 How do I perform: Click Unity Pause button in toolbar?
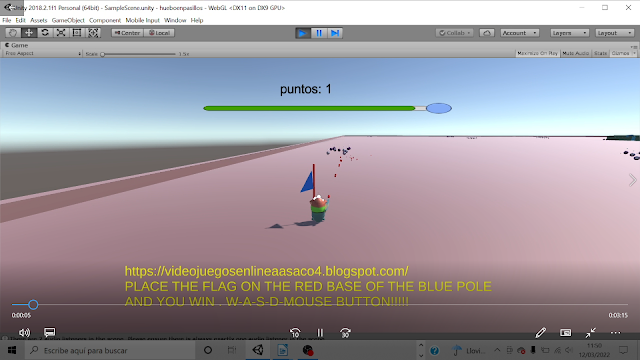coord(319,33)
